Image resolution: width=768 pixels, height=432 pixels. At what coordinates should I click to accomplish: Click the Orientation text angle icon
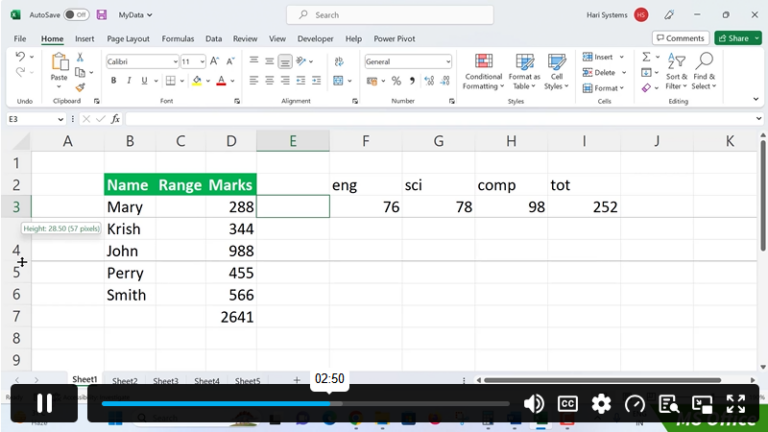point(301,61)
